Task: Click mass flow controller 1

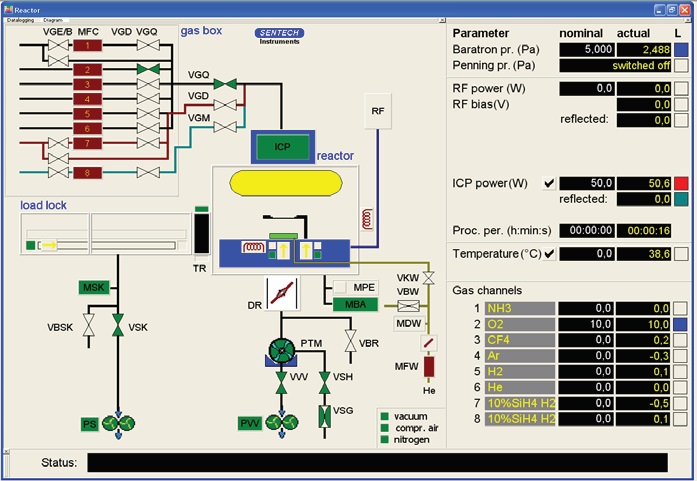Action: point(88,45)
